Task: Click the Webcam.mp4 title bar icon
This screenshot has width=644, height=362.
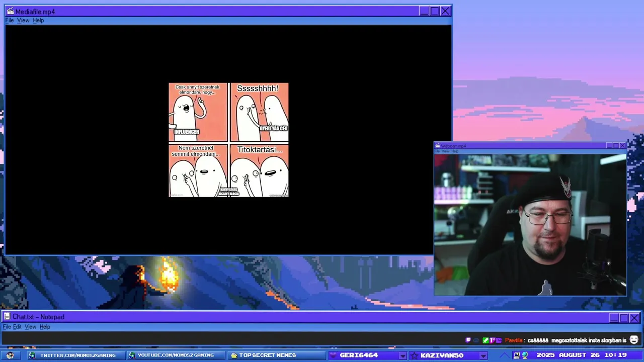Action: point(438,146)
